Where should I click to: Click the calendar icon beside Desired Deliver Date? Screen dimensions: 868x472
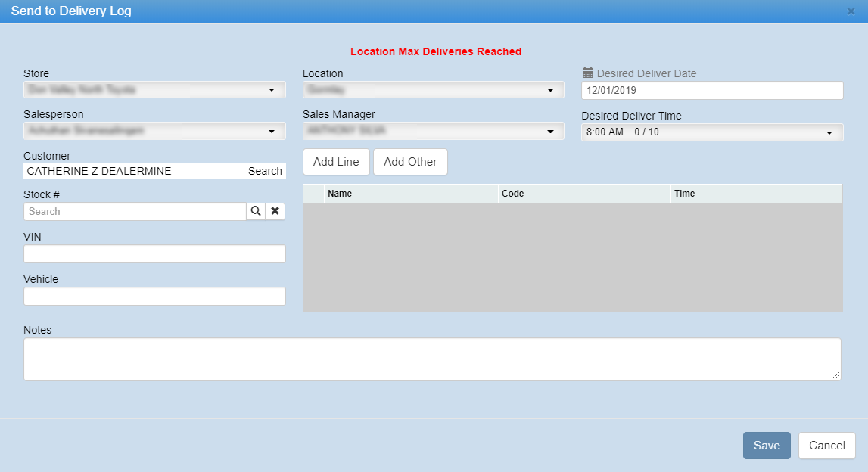587,73
